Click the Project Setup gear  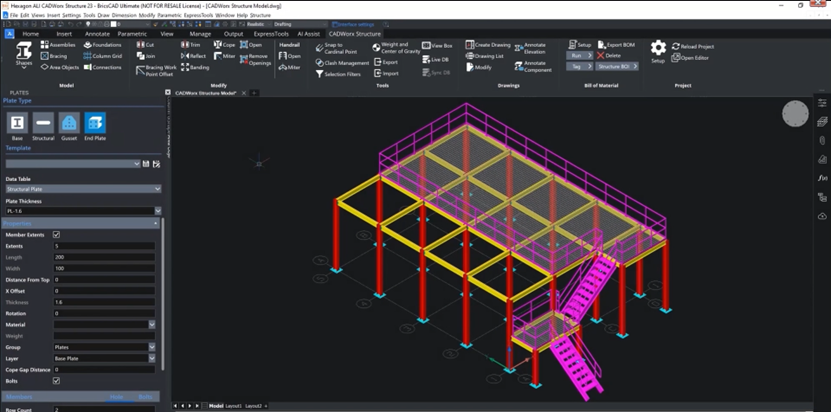click(x=658, y=51)
